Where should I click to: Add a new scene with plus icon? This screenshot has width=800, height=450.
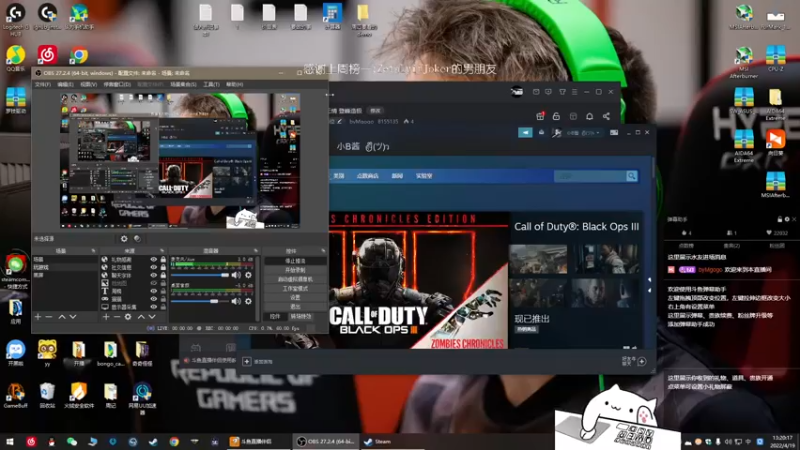tap(38, 317)
